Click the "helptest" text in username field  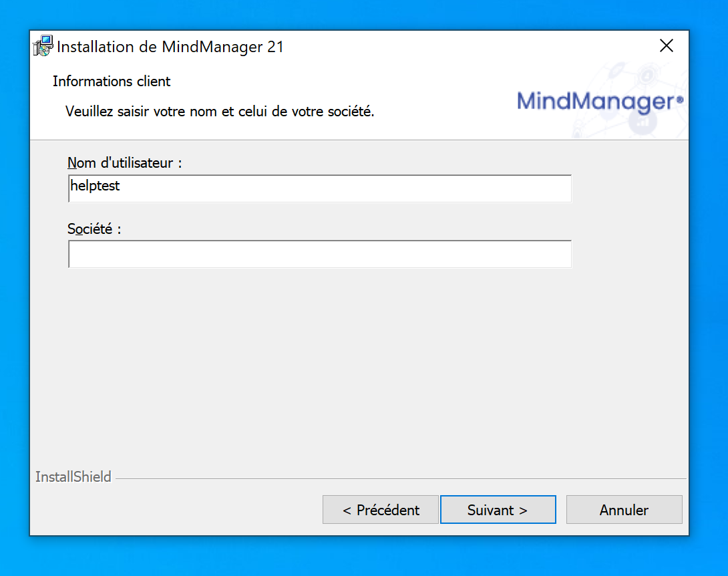[x=95, y=186]
